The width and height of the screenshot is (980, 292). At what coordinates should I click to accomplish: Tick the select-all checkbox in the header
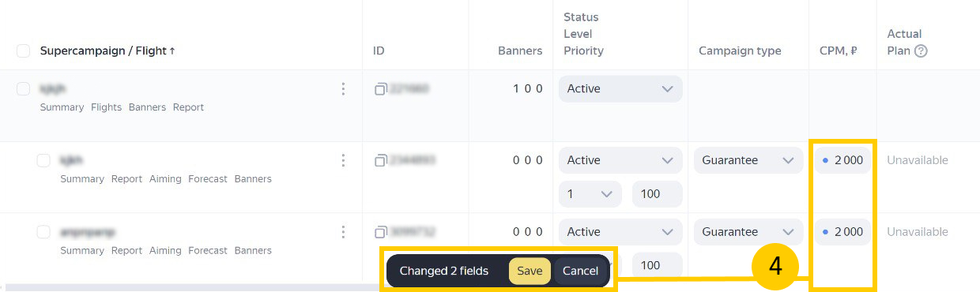tap(23, 51)
